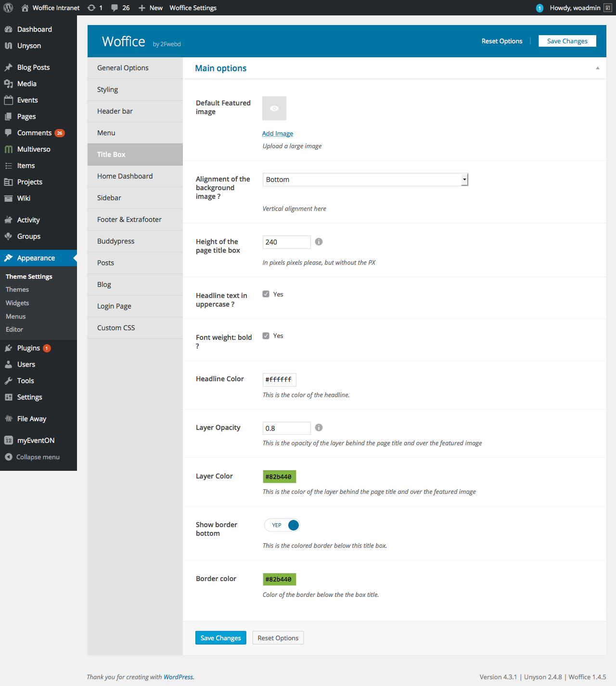
Task: Click the Dashboard gauge icon
Action: 9,29
